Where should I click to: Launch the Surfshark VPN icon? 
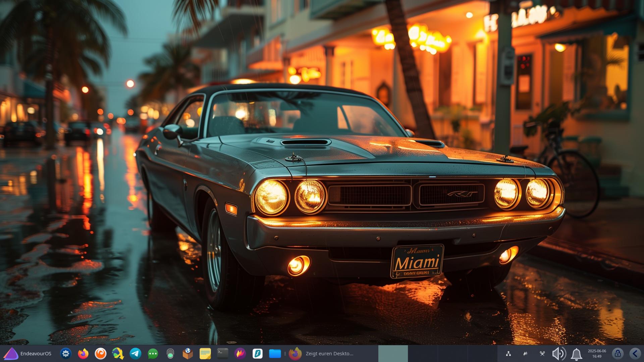click(258, 354)
